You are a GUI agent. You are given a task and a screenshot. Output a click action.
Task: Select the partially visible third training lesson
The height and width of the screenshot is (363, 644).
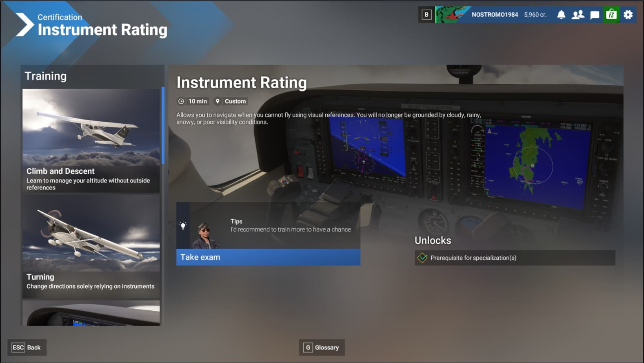pos(91,313)
